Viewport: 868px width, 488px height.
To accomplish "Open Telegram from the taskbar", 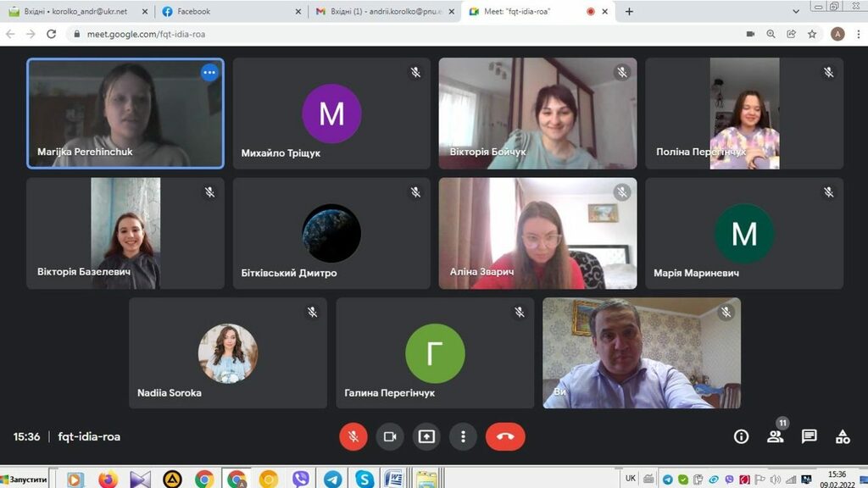I will point(332,479).
